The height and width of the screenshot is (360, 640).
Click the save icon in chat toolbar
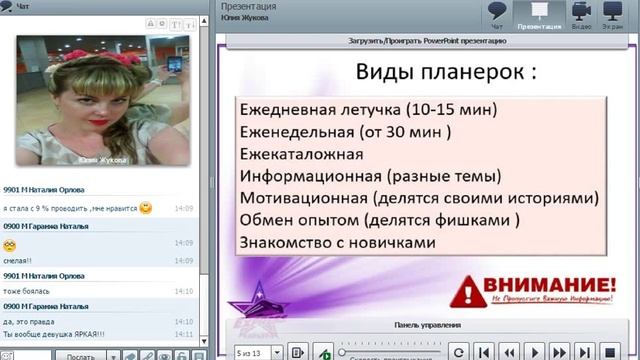(199, 356)
